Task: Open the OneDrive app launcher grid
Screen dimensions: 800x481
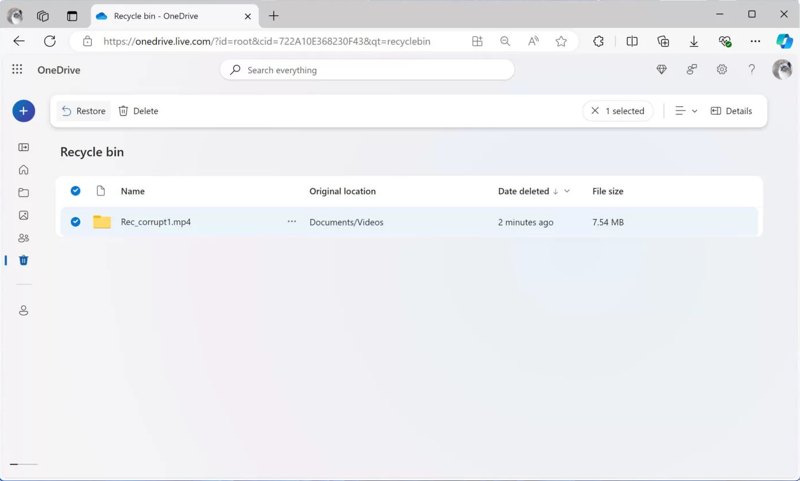Action: click(x=17, y=69)
